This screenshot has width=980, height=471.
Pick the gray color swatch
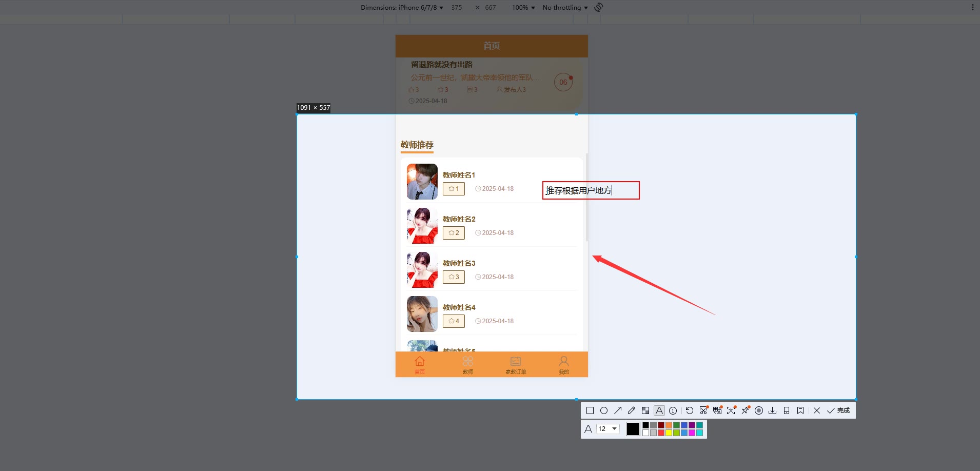[x=653, y=425]
